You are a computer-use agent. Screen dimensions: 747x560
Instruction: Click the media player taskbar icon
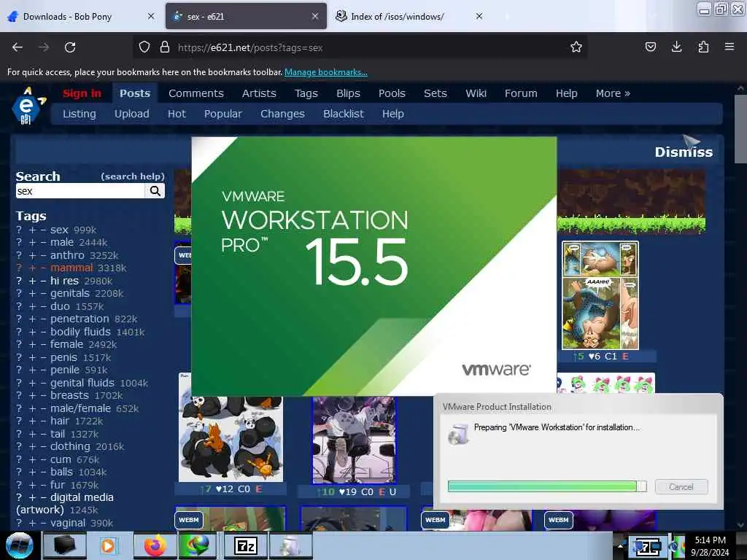tap(108, 545)
